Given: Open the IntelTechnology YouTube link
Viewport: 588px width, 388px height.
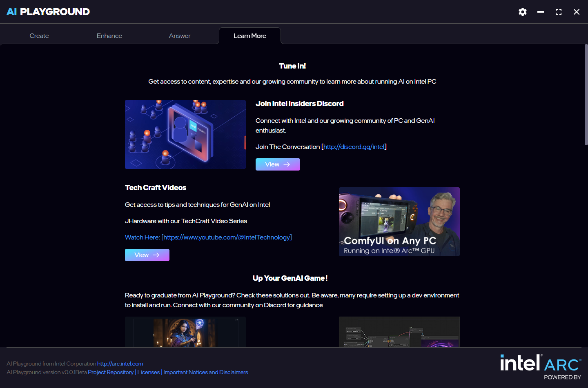Looking at the screenshot, I should (x=226, y=237).
